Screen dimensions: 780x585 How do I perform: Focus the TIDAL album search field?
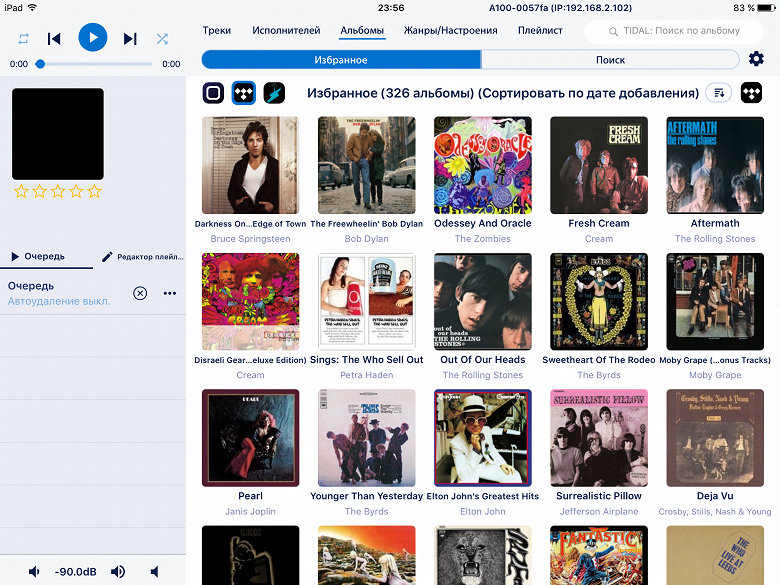674,31
